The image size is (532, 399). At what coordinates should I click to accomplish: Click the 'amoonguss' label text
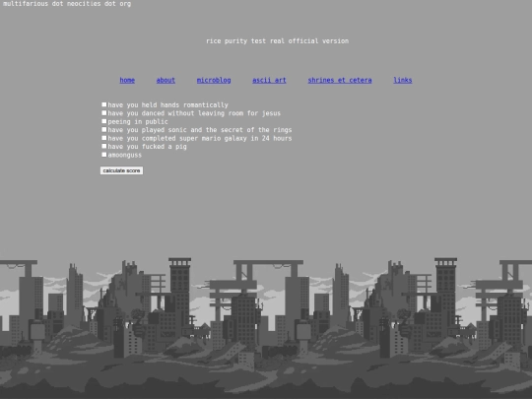point(124,155)
